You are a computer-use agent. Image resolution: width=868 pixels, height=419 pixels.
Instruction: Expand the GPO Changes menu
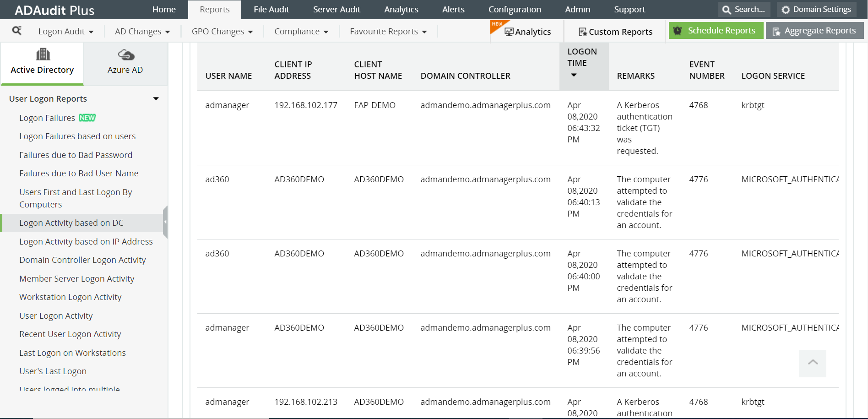pos(222,31)
